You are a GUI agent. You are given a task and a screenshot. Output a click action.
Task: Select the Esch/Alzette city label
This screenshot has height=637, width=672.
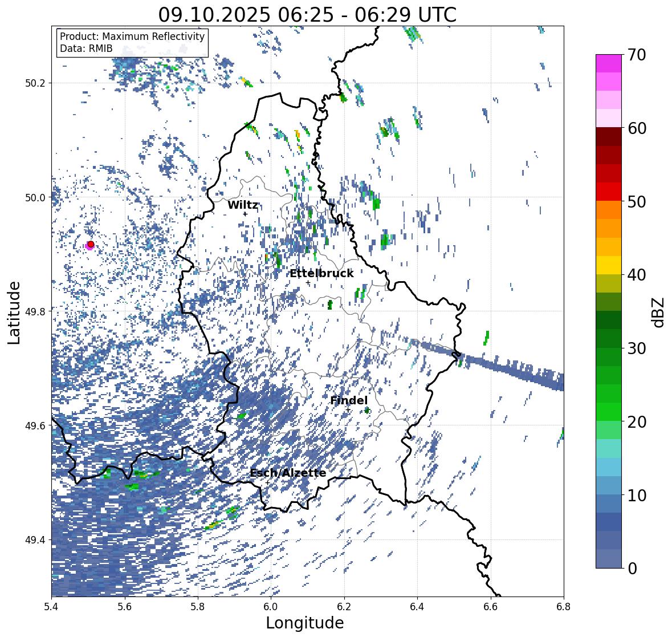pos(288,473)
